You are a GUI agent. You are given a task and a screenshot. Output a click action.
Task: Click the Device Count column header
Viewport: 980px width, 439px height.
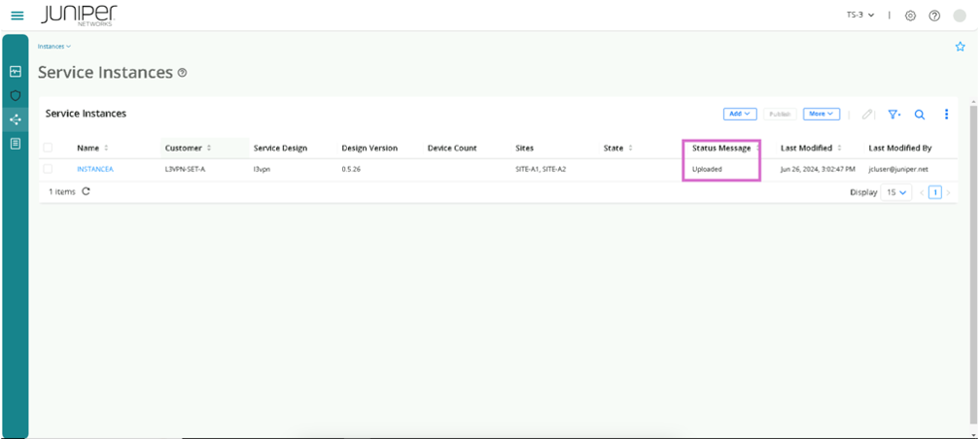pyautogui.click(x=452, y=148)
